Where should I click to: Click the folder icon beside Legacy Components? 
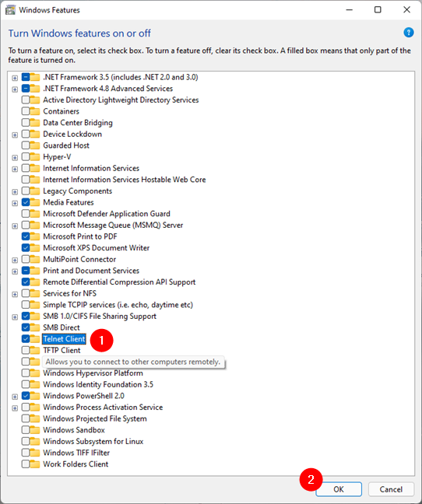coord(35,191)
